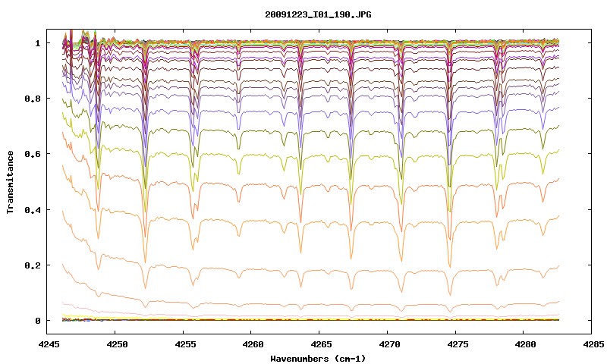Click y-axis tick value 0.8

pyautogui.click(x=33, y=99)
